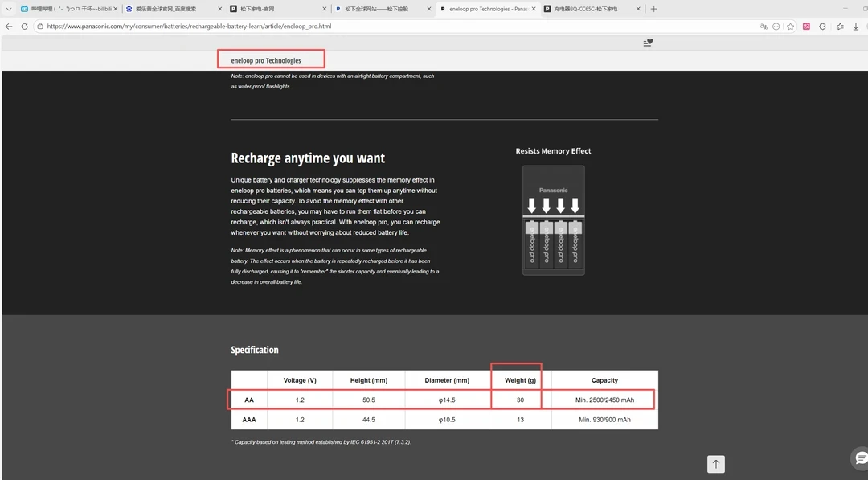The image size is (868, 480).
Task: Open the translate page icon
Action: click(x=764, y=26)
